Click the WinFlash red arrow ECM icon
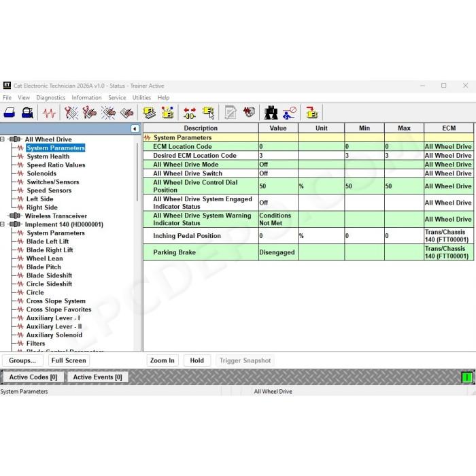 (x=311, y=113)
